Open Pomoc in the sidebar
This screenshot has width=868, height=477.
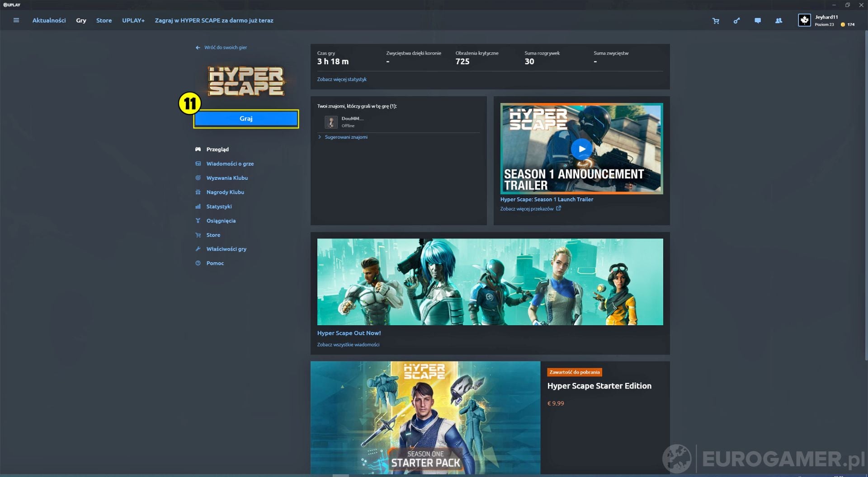(215, 263)
